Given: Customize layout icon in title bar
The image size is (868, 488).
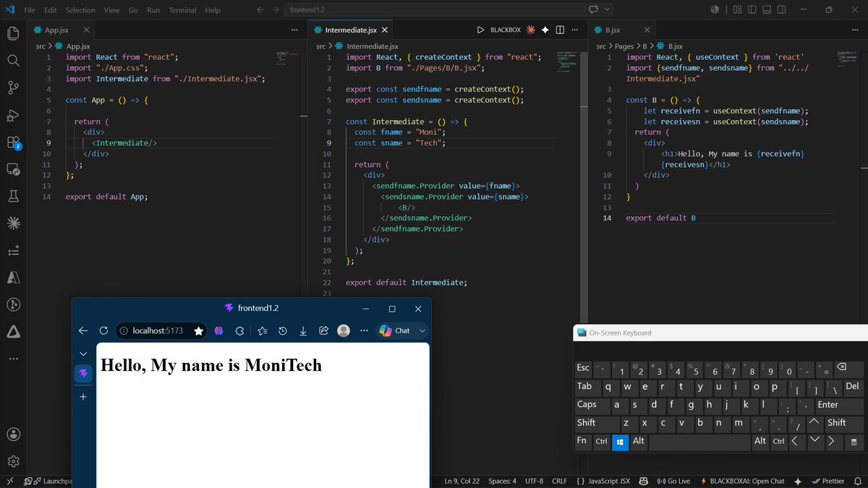Looking at the screenshot, I should [737, 10].
